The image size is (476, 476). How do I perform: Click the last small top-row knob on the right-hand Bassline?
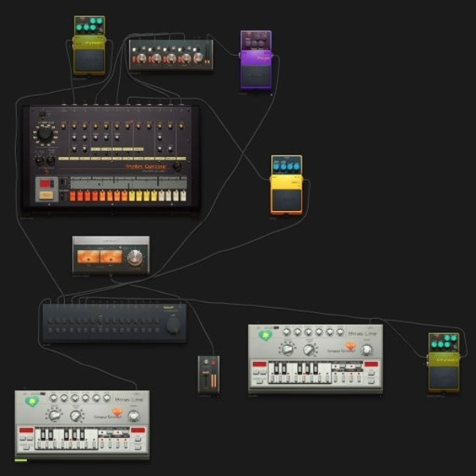click(x=340, y=332)
